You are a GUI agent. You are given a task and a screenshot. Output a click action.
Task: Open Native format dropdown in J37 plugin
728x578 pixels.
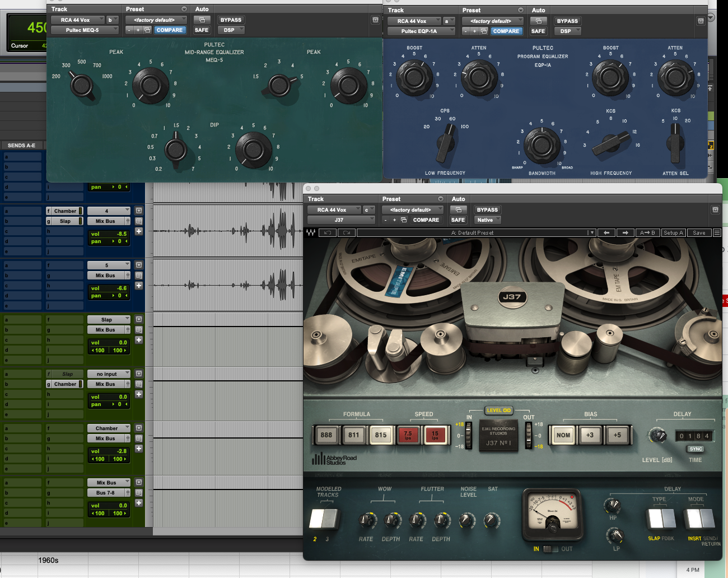(487, 220)
